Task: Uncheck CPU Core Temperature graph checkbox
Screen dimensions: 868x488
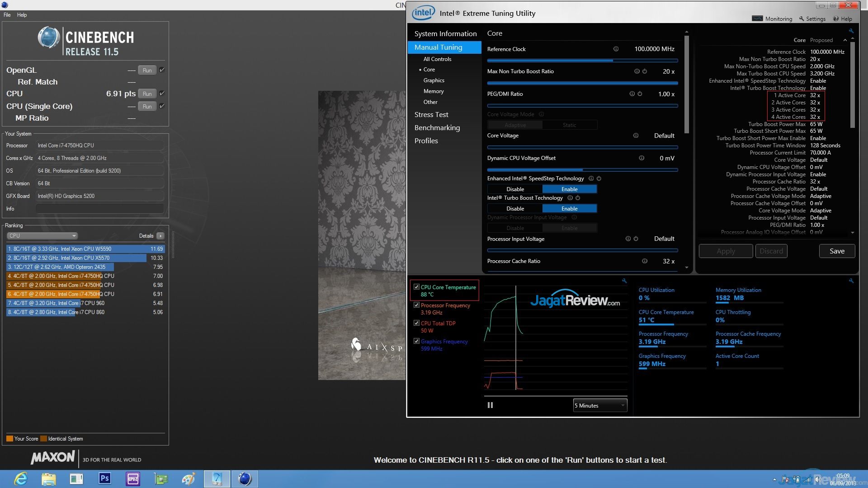Action: coord(416,287)
